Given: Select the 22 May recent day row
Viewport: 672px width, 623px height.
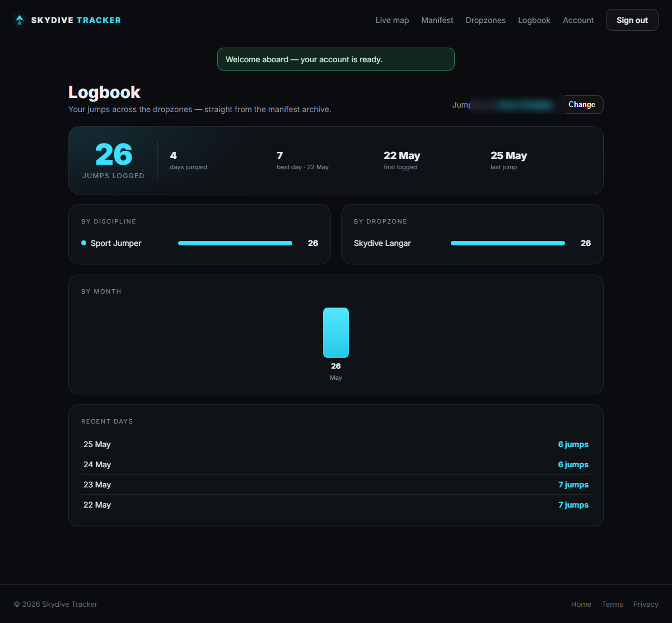Looking at the screenshot, I should pos(336,505).
